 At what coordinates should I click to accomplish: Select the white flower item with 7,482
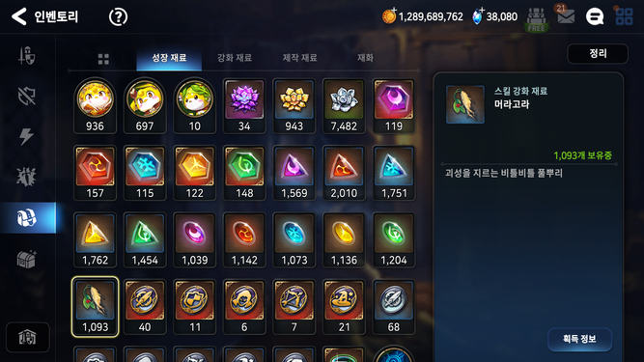[344, 106]
